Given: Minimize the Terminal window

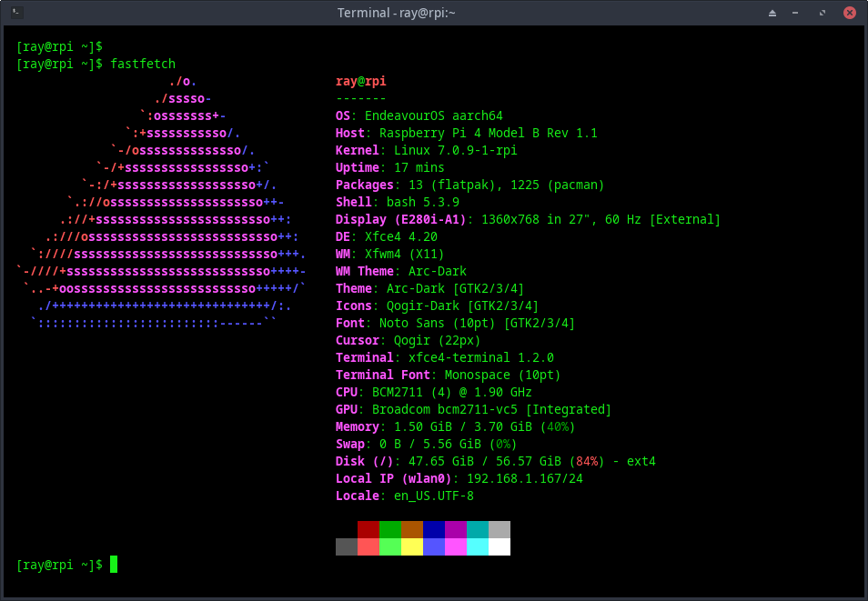Looking at the screenshot, I should click(x=795, y=13).
